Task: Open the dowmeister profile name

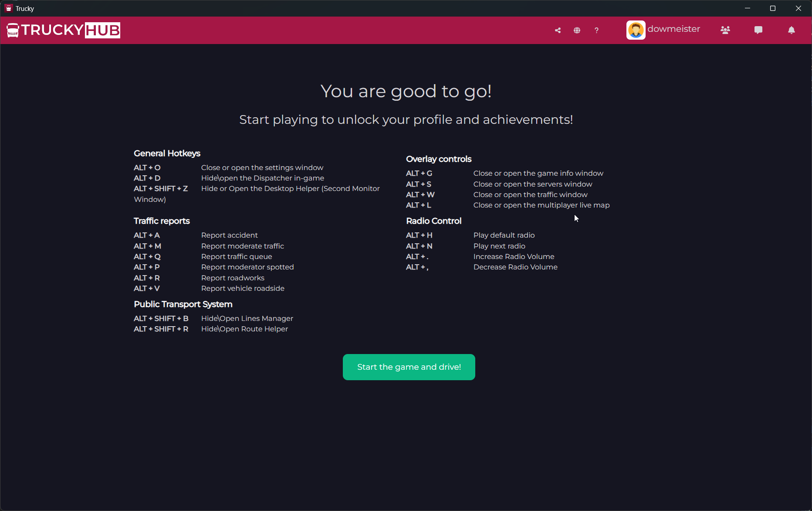Action: tap(673, 29)
